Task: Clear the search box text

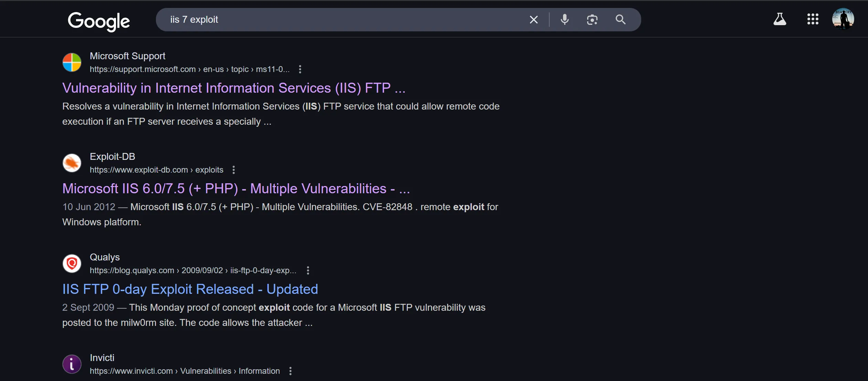Action: tap(533, 20)
